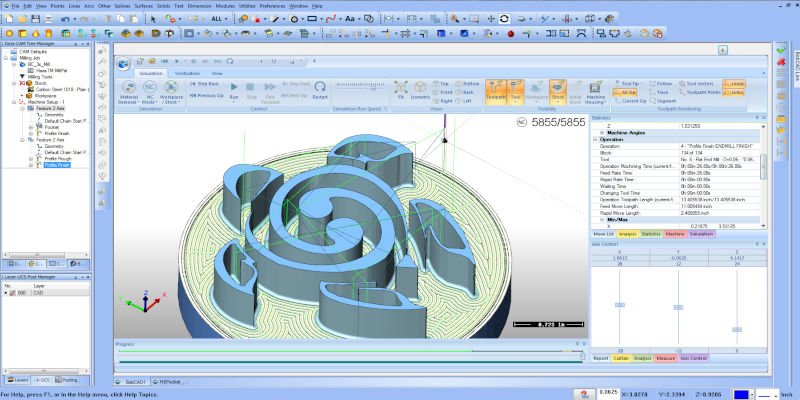Toggle Leads toolpath rendering
The image size is (800, 400).
coord(734,84)
